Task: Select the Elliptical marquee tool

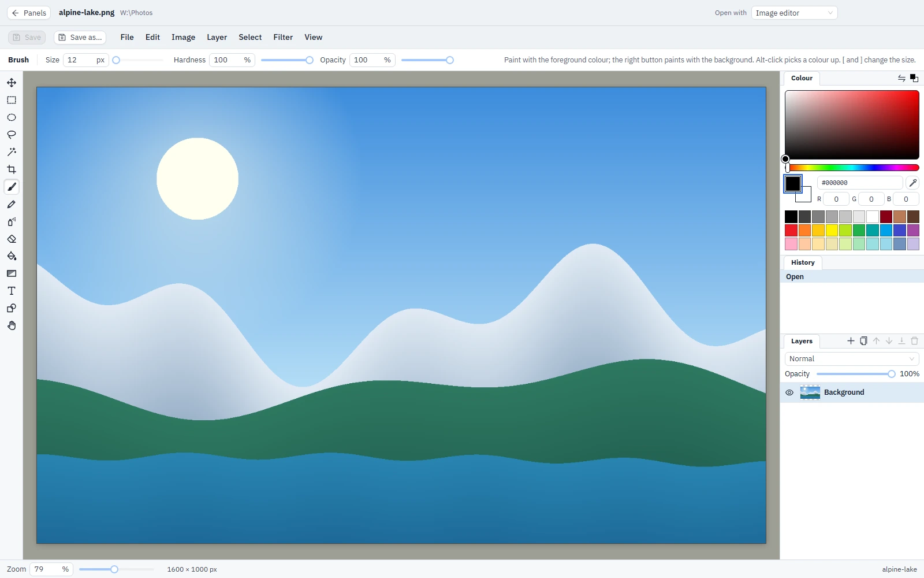Action: [x=12, y=117]
